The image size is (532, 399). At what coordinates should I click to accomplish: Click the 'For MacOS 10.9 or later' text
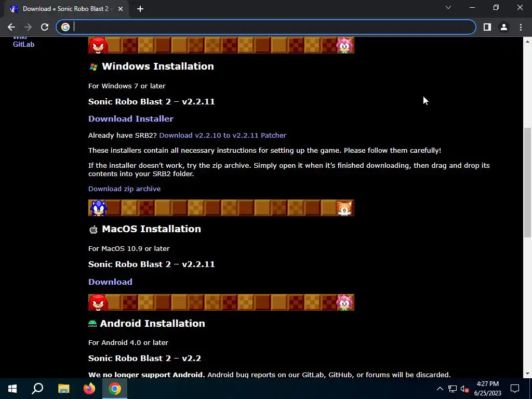pos(129,248)
